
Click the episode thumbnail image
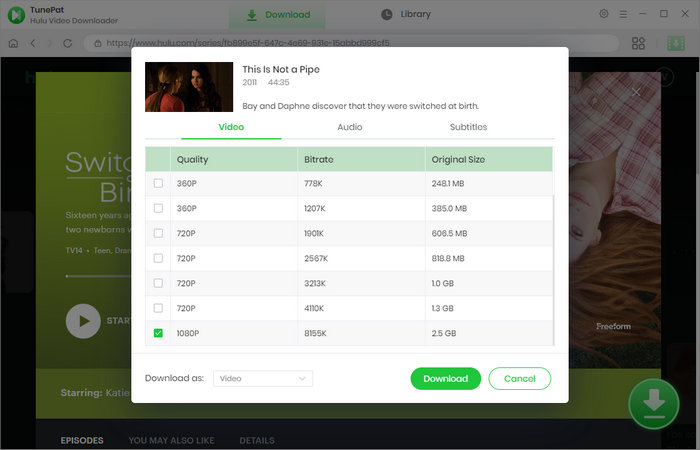(x=189, y=87)
